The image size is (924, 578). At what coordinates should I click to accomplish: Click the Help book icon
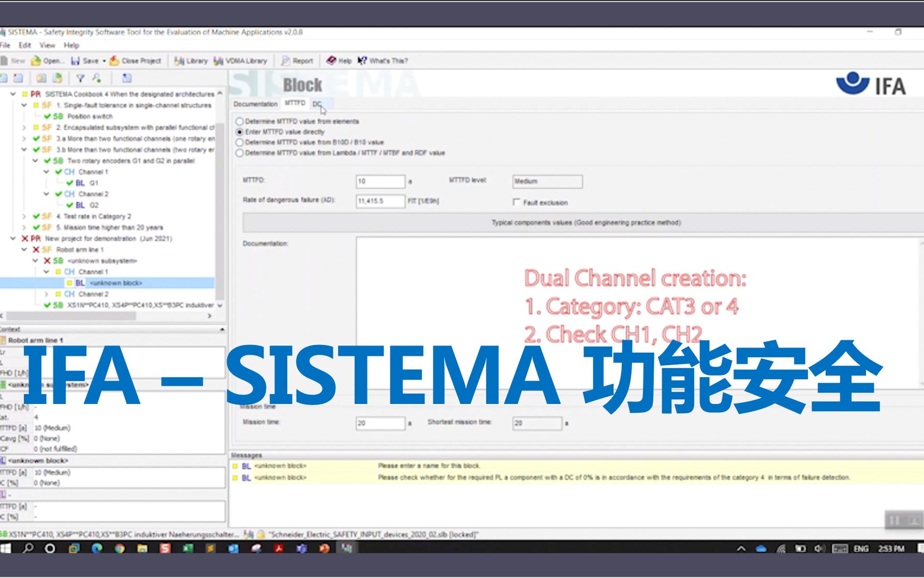(331, 61)
